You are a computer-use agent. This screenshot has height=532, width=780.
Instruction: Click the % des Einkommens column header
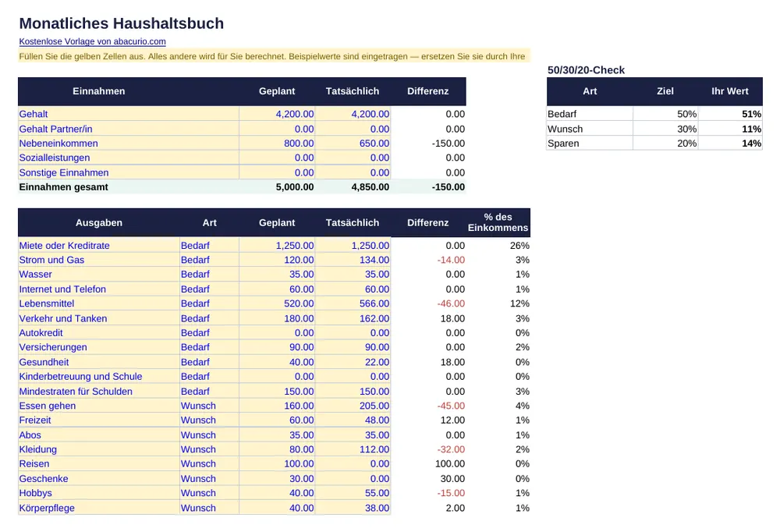498,222
